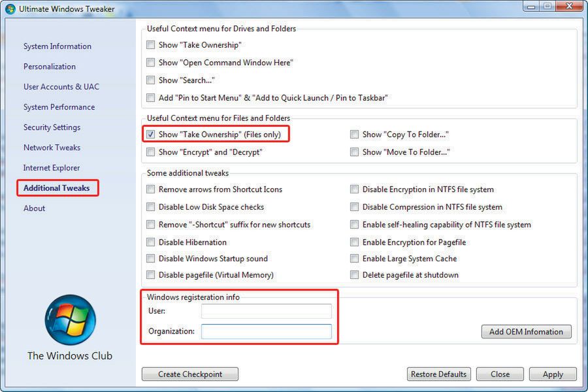Image resolution: width=588 pixels, height=392 pixels.
Task: Select Additional Tweaks section
Action: pyautogui.click(x=57, y=188)
